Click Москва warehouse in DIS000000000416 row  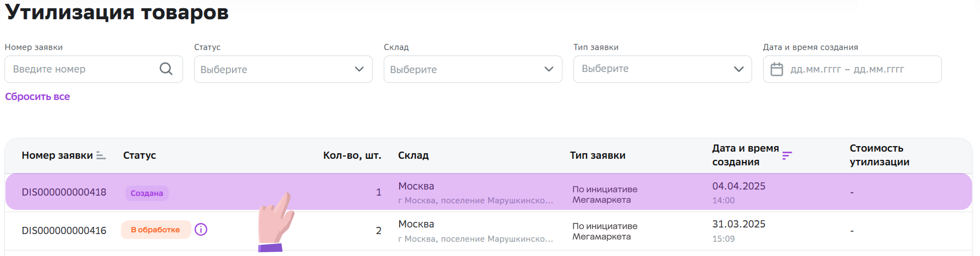point(416,224)
